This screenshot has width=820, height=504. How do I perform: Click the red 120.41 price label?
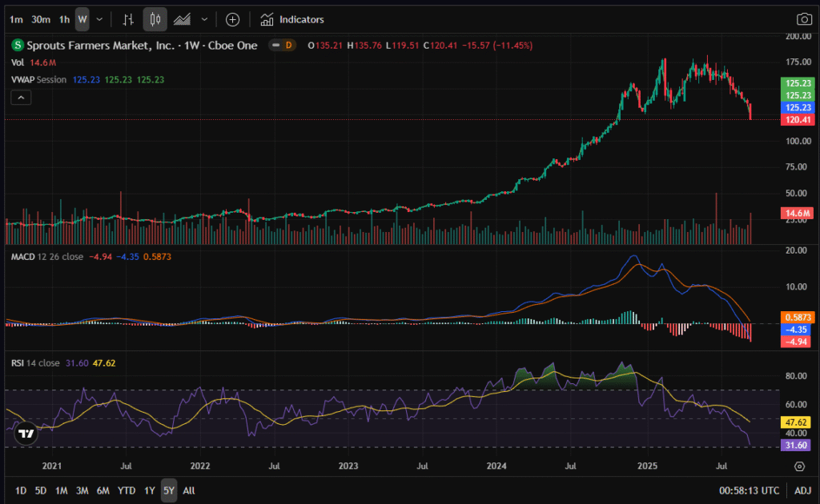(797, 120)
